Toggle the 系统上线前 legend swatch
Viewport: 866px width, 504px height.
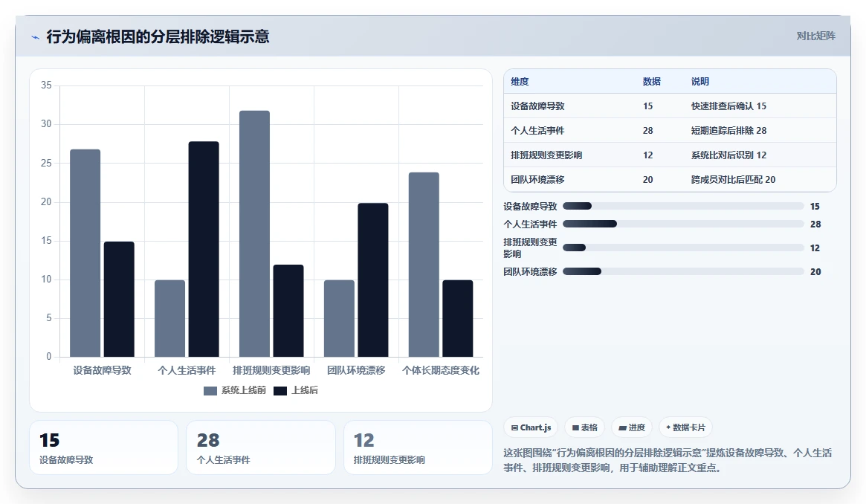pyautogui.click(x=210, y=391)
